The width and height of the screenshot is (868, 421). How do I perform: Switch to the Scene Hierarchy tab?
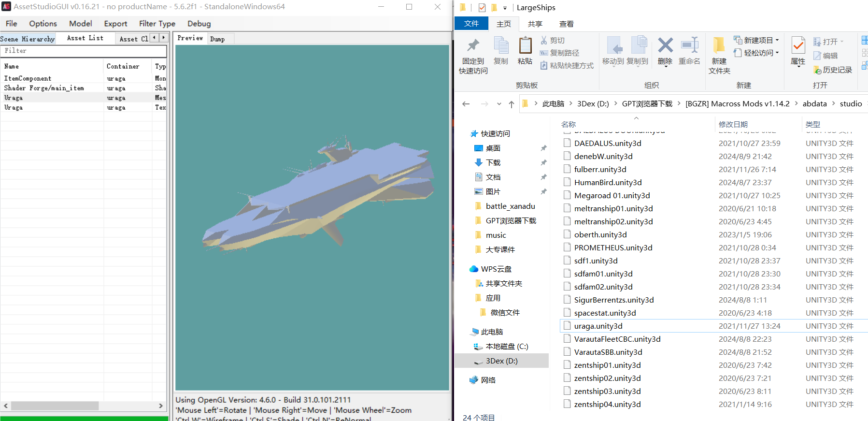coord(28,39)
